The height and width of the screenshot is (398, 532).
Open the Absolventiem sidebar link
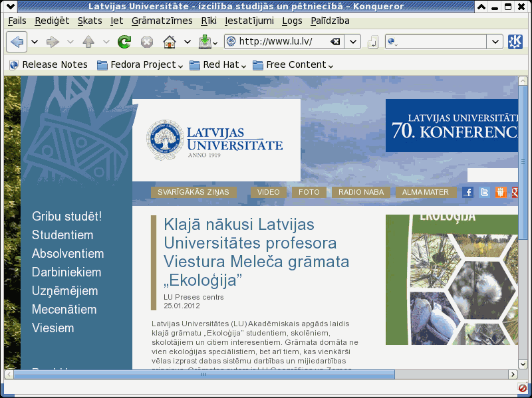[x=68, y=254]
